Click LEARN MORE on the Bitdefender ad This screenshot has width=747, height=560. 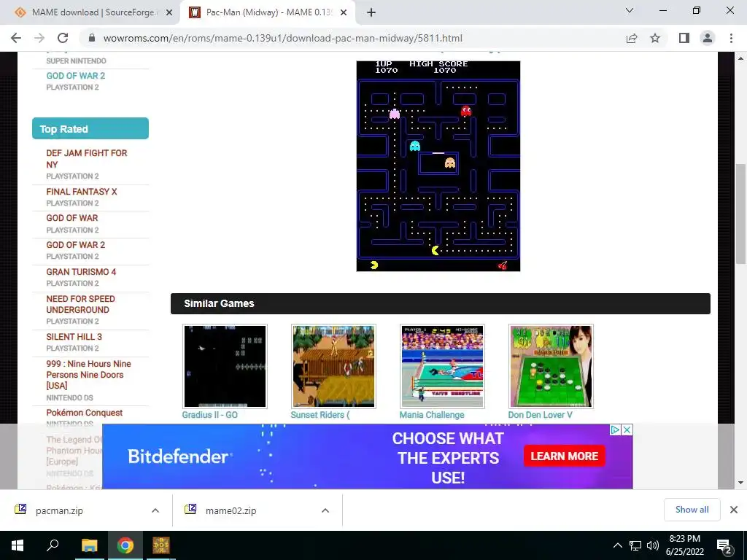565,456
